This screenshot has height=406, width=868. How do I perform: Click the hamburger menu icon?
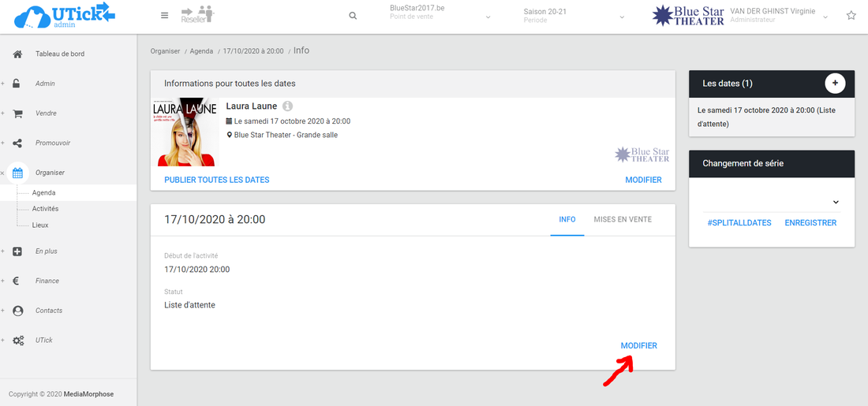coord(164,15)
